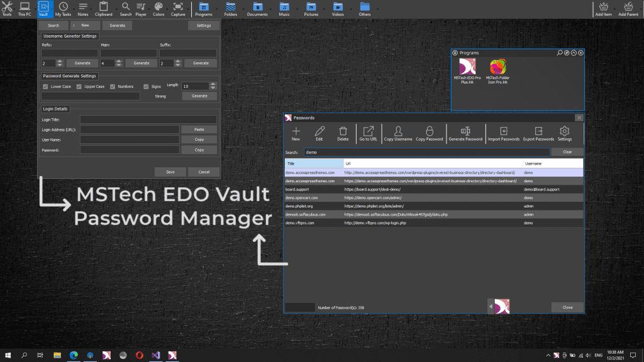
Task: Disable the Signs checkbox
Action: pyautogui.click(x=146, y=87)
